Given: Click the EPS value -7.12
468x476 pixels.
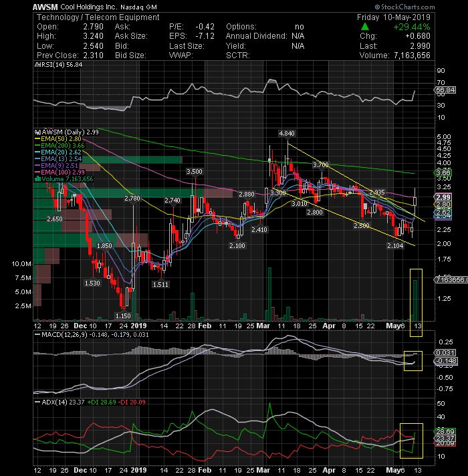Looking at the screenshot, I should click(205, 36).
